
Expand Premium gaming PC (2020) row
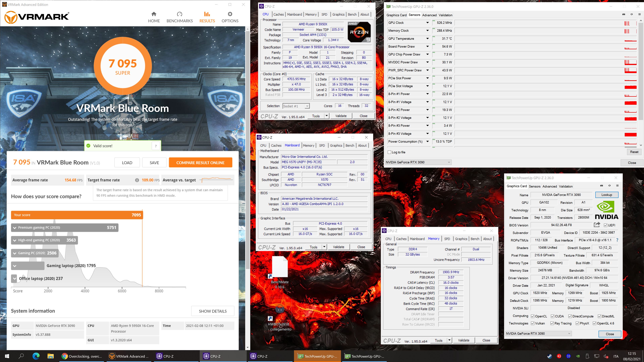point(15,228)
